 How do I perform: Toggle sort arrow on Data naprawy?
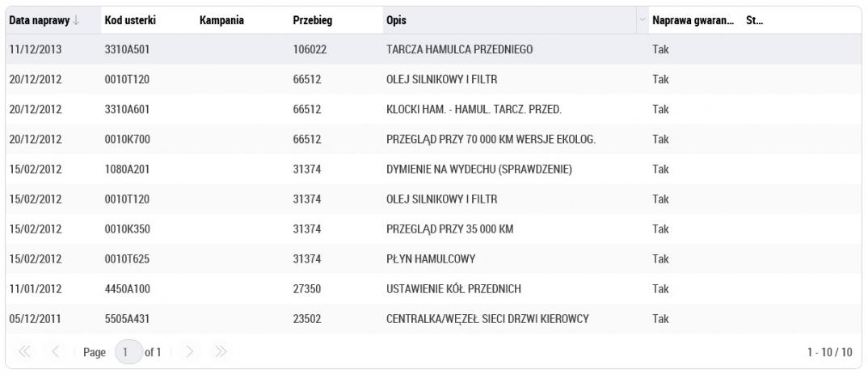point(76,20)
